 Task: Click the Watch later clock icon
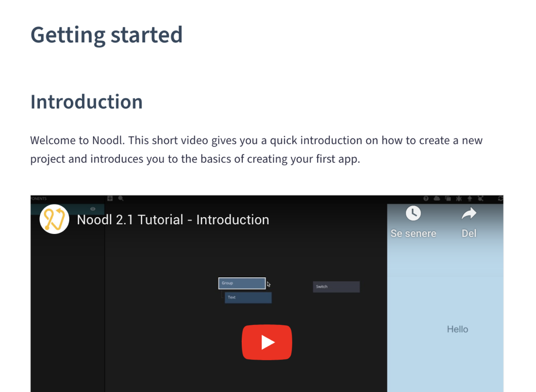pos(413,214)
